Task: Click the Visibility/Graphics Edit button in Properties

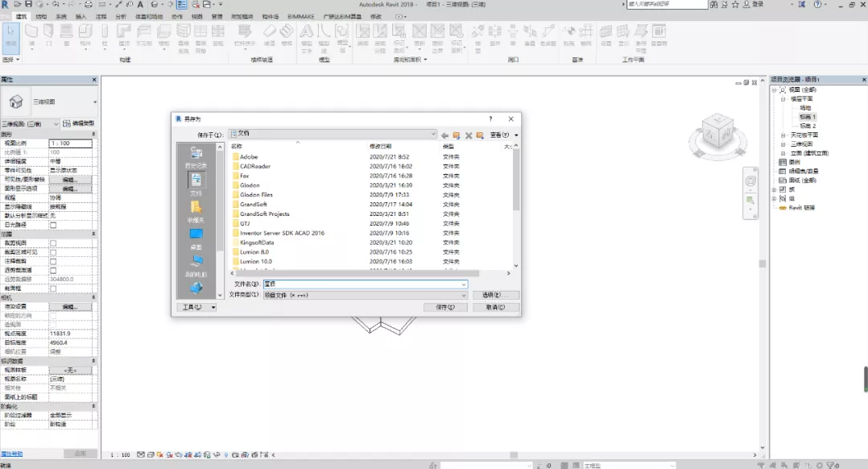Action: (x=70, y=180)
